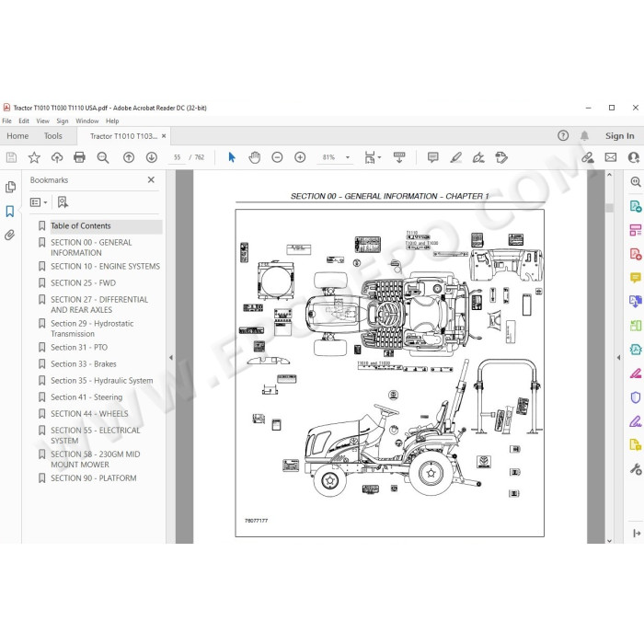Open the Edit menu
The image size is (644, 644).
(x=24, y=121)
